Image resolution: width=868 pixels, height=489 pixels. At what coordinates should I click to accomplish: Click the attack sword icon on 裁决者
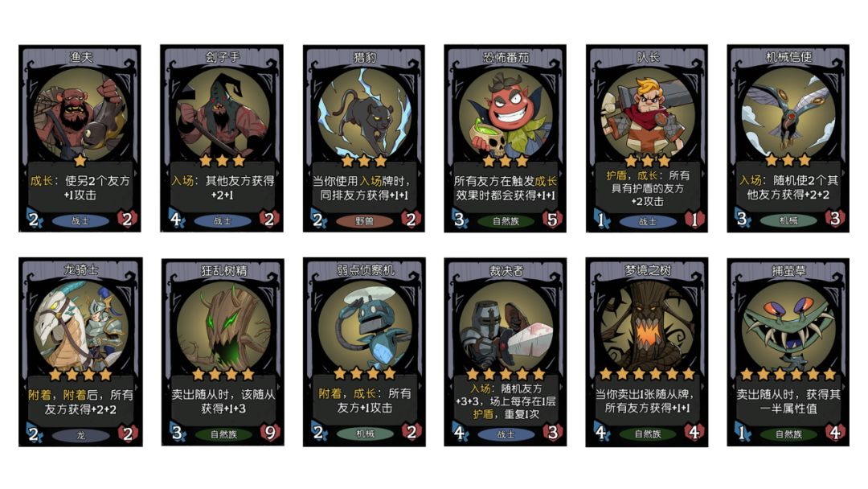coord(460,433)
